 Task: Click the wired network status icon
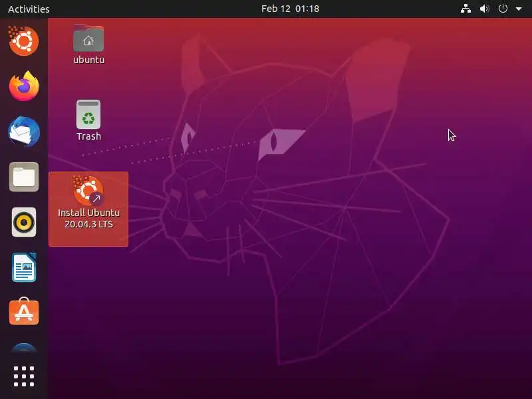(465, 9)
